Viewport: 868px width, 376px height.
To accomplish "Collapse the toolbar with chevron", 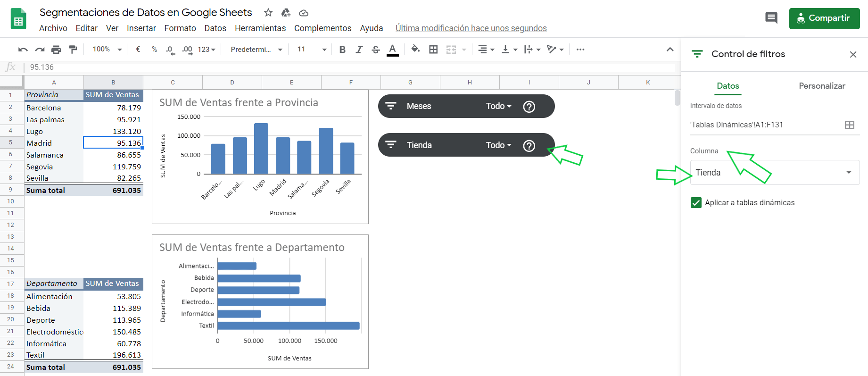I will 670,50.
